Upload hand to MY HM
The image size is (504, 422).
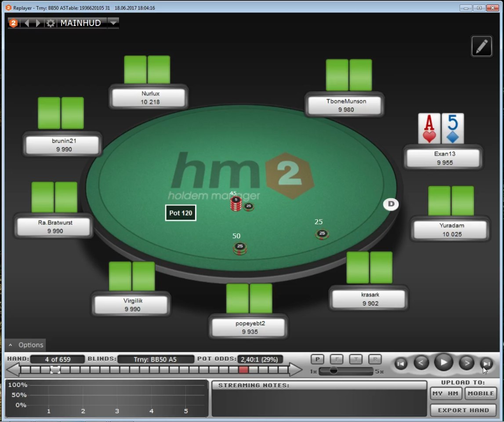coord(446,393)
